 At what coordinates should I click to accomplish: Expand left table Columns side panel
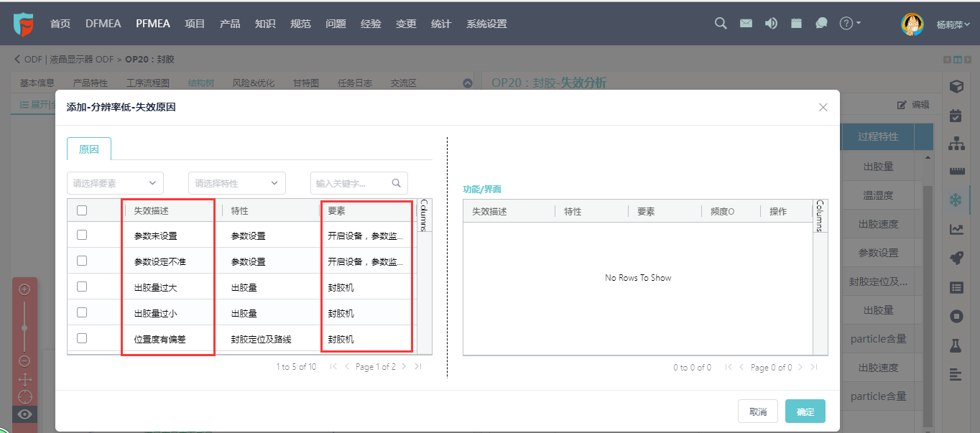(423, 215)
